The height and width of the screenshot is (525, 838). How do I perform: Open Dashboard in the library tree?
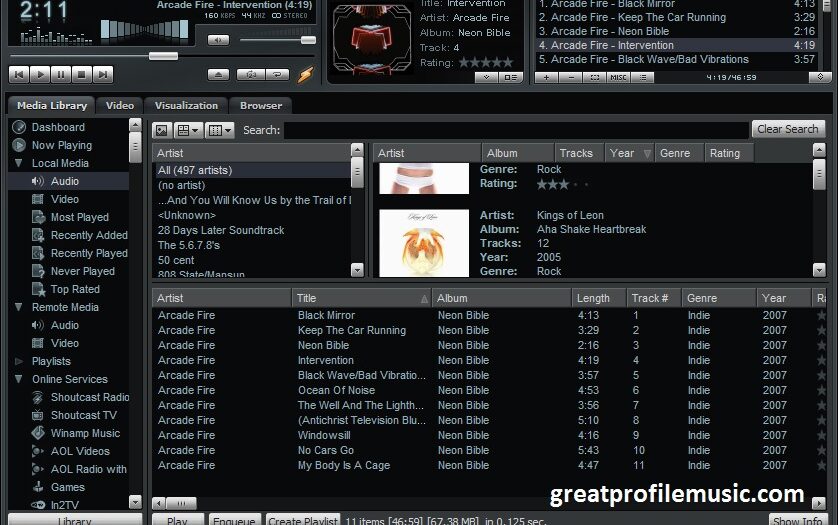[58, 127]
